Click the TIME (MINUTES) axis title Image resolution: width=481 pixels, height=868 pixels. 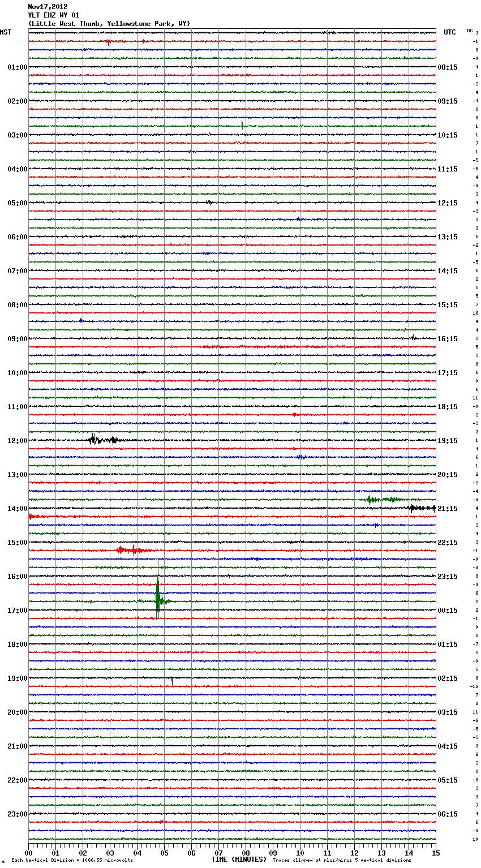[239, 860]
